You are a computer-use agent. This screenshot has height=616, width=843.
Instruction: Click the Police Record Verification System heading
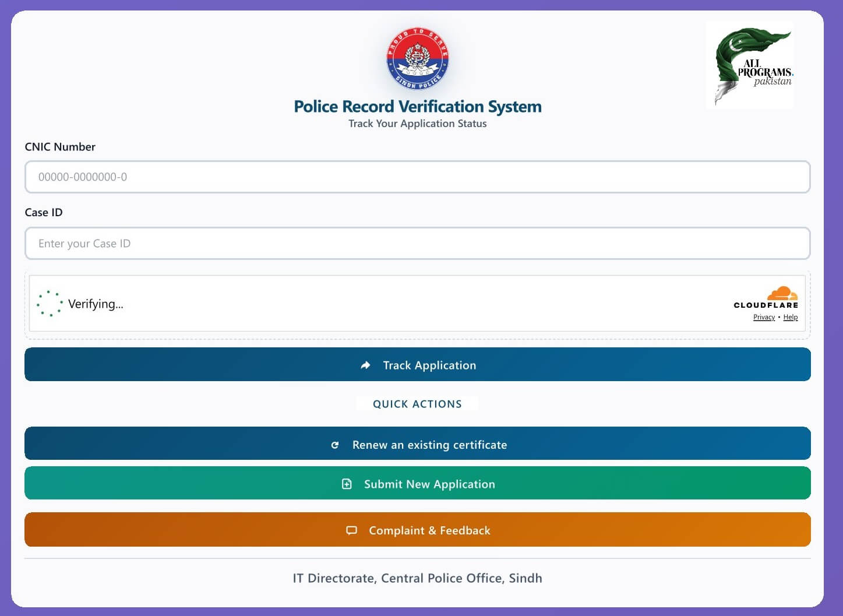418,107
